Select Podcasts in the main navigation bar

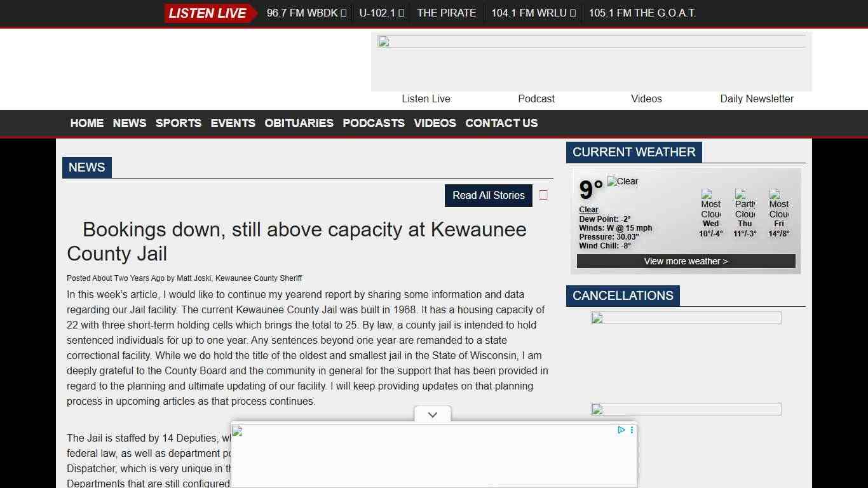coord(374,123)
